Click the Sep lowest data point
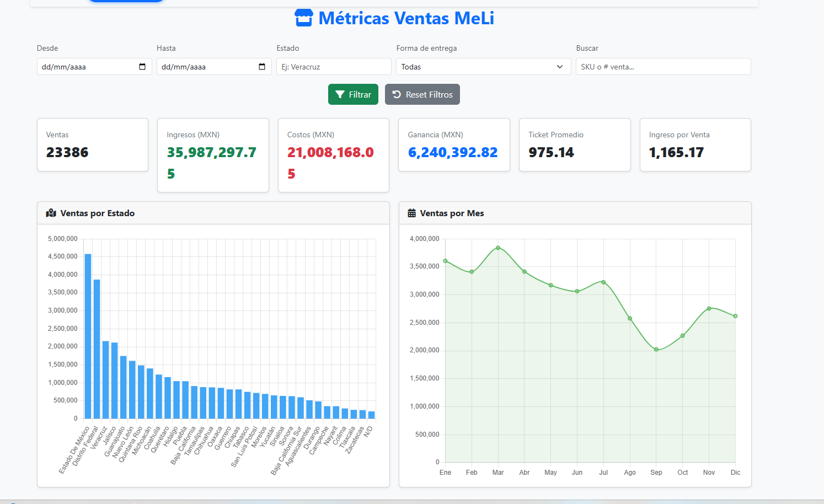 656,350
